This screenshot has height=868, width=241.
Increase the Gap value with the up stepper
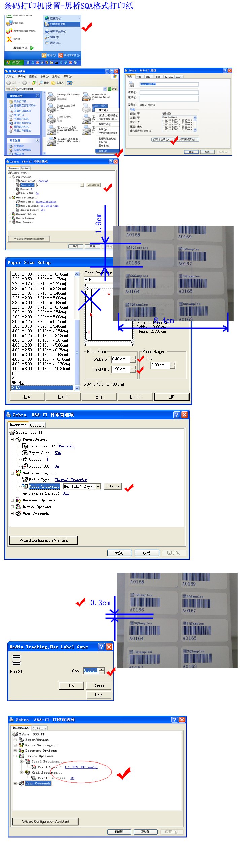102,669
